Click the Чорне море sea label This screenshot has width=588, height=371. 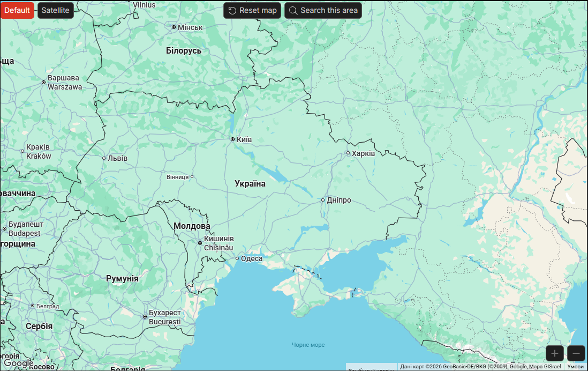[x=308, y=345]
